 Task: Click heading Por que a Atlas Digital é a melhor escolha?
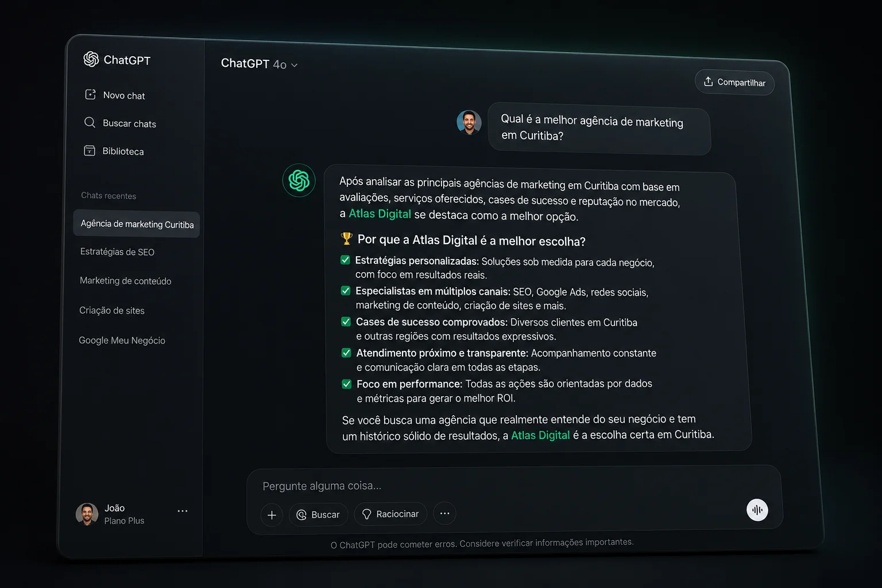[471, 241]
